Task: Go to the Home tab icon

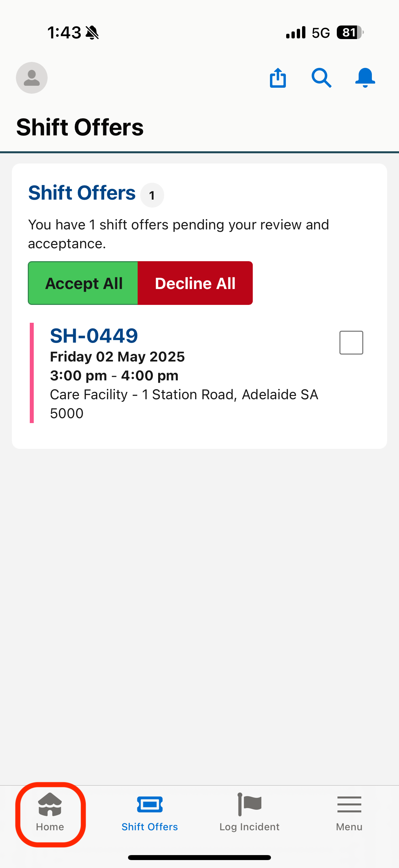Action: (50, 805)
